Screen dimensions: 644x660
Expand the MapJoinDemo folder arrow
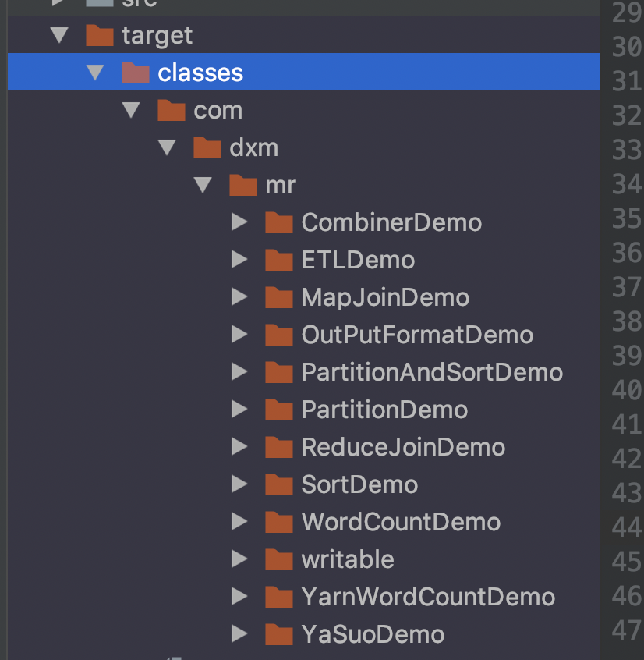(239, 298)
